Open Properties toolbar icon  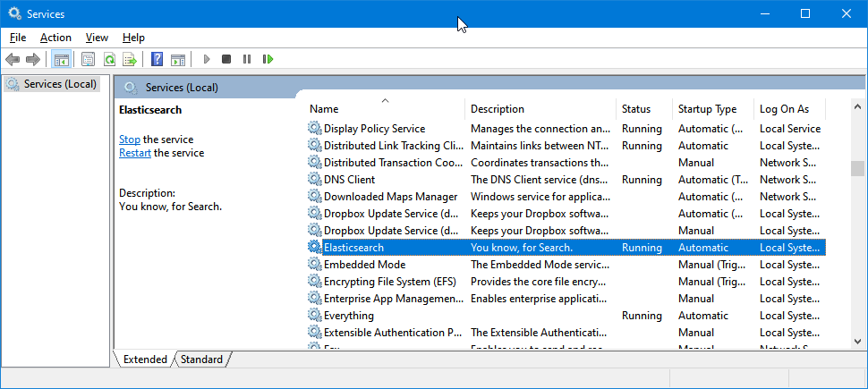click(88, 59)
